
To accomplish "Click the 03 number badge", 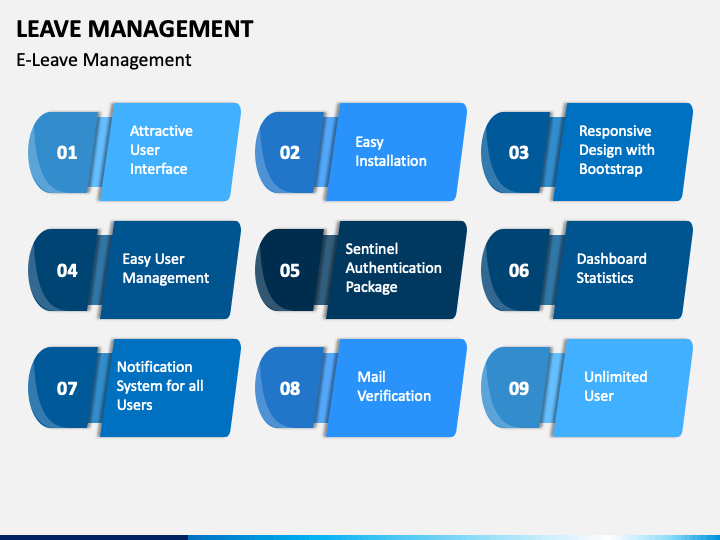I will point(517,152).
